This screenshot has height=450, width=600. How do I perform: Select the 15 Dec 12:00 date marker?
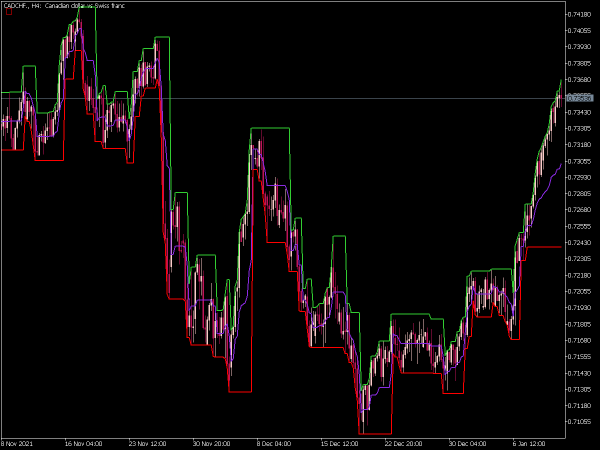(x=339, y=444)
